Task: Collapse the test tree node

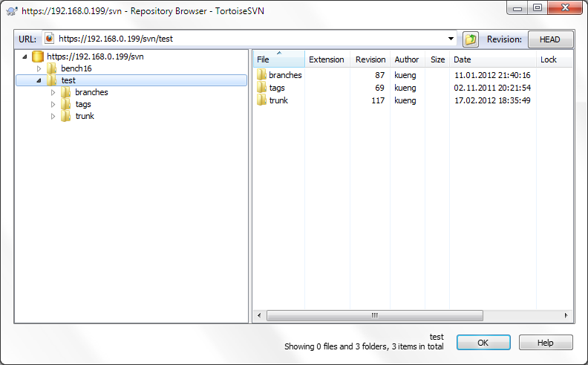Action: [x=39, y=80]
